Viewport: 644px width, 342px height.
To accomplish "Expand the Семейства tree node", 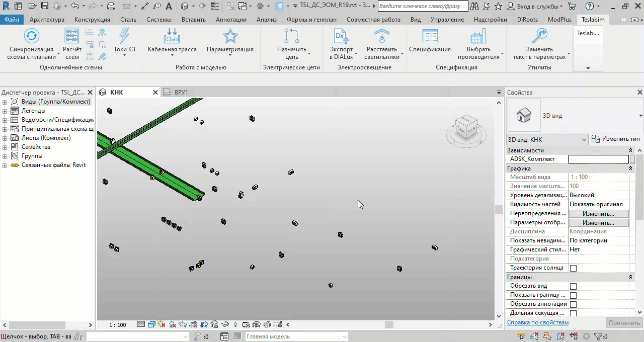I will [x=5, y=147].
